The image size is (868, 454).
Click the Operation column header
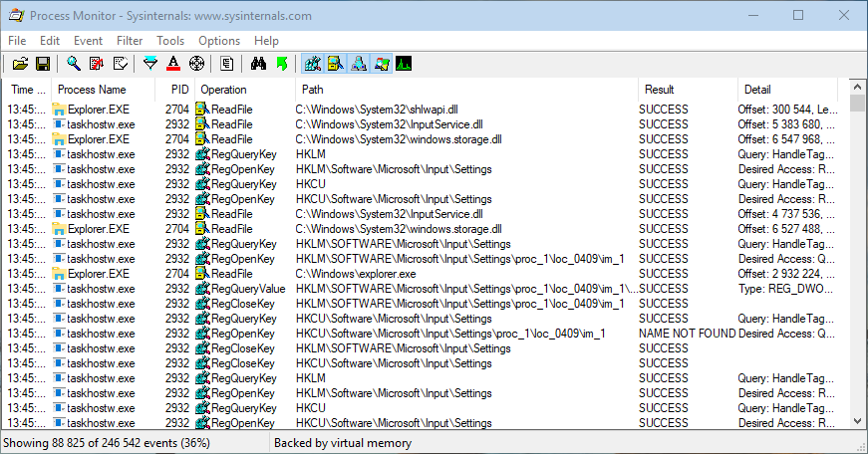coord(245,90)
